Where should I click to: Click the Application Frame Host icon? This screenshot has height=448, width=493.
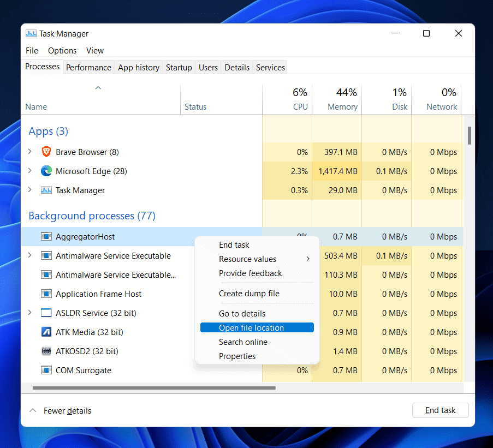point(46,294)
